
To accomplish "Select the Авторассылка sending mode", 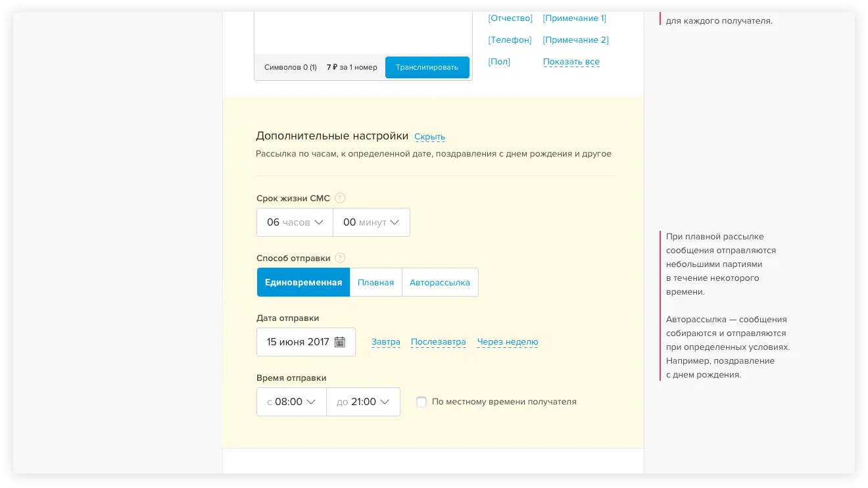I will [440, 282].
